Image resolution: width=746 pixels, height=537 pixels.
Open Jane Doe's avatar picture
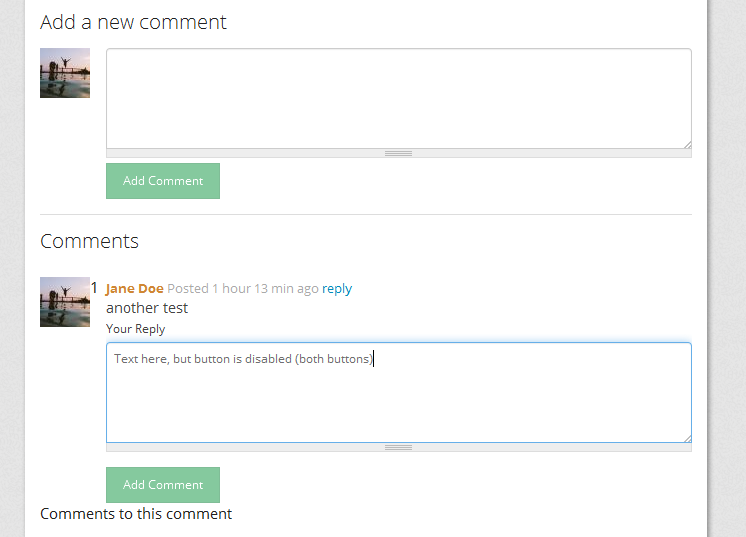coord(65,302)
